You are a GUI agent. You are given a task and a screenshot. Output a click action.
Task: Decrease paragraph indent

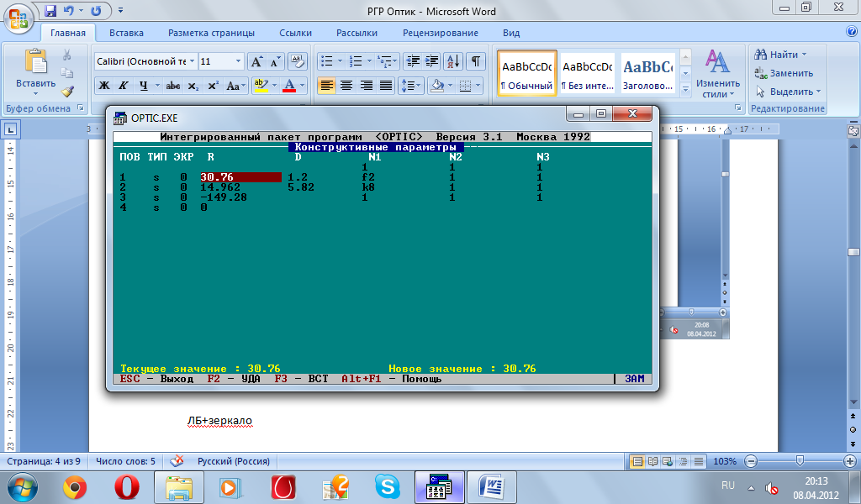[x=412, y=61]
